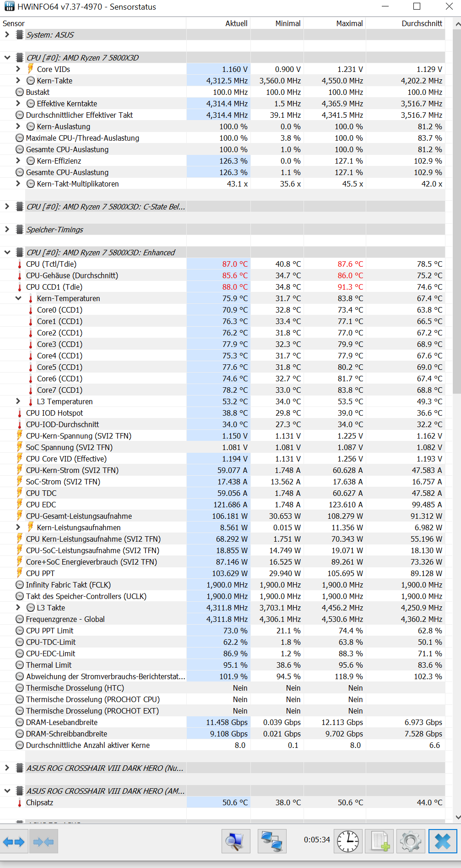Click the Durchschnitt column header
The image size is (461, 868).
click(x=406, y=23)
